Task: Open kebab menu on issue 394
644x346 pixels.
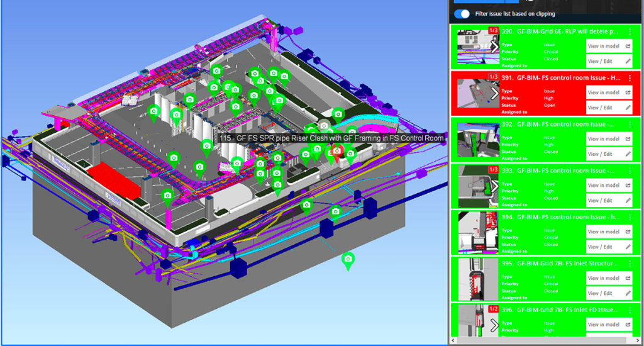Action: pyautogui.click(x=630, y=217)
